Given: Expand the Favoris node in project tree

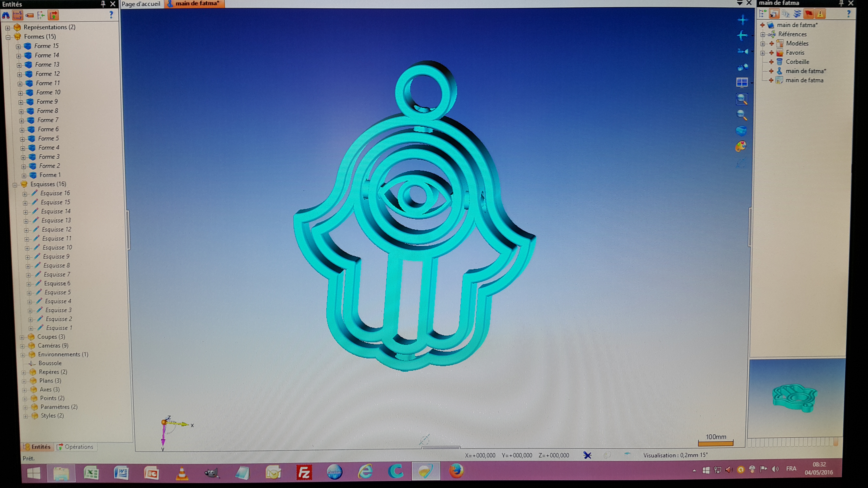Looking at the screenshot, I should pyautogui.click(x=763, y=53).
